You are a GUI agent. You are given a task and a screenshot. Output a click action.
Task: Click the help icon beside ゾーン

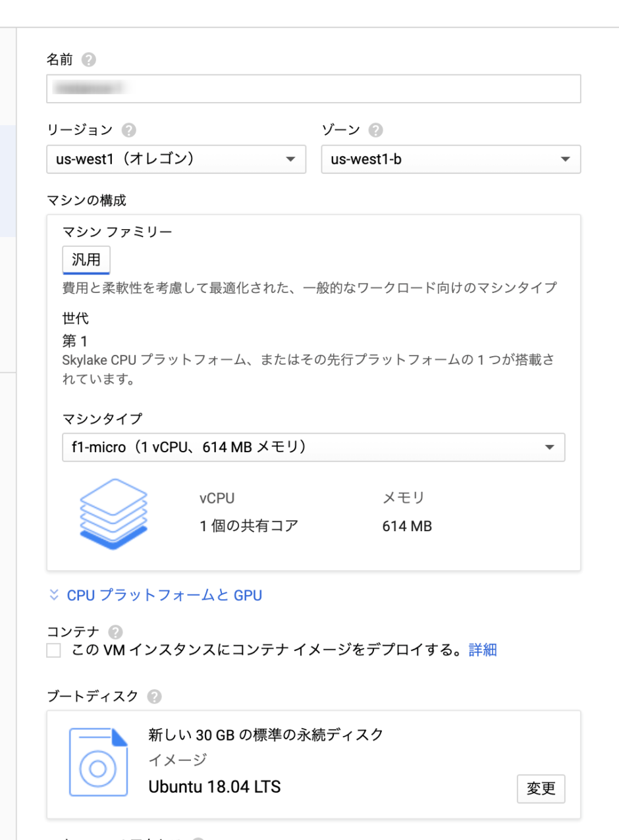(375, 130)
